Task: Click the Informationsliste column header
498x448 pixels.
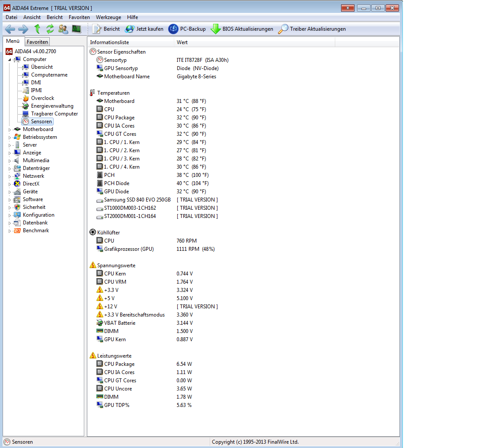Action: (131, 42)
